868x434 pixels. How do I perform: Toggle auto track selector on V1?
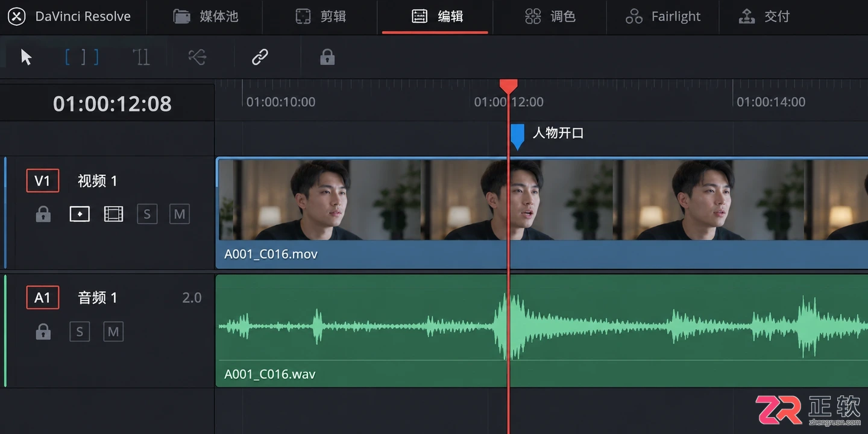pyautogui.click(x=80, y=214)
